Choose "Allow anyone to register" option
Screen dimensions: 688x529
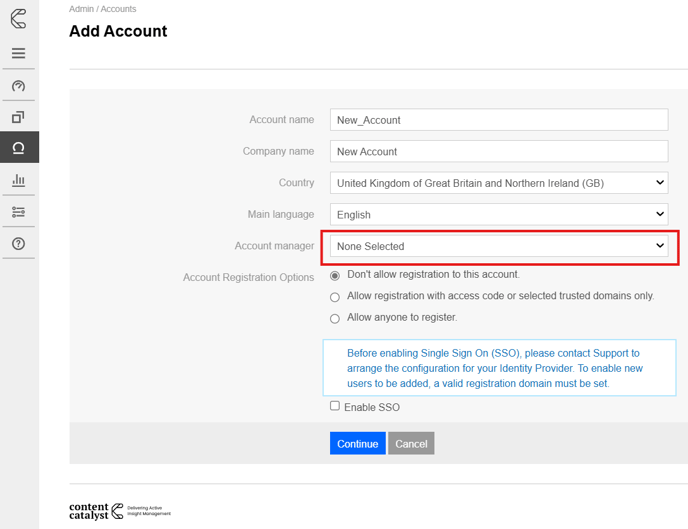point(335,319)
